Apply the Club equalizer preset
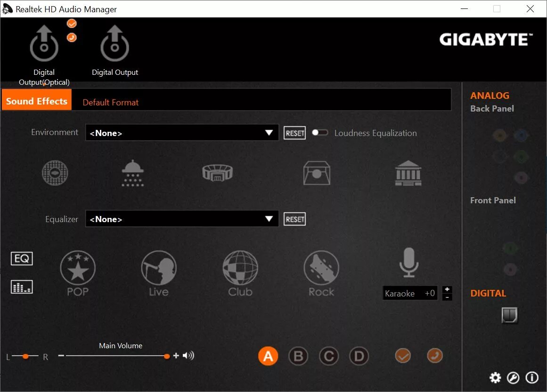Image resolution: width=547 pixels, height=392 pixels. tap(240, 273)
